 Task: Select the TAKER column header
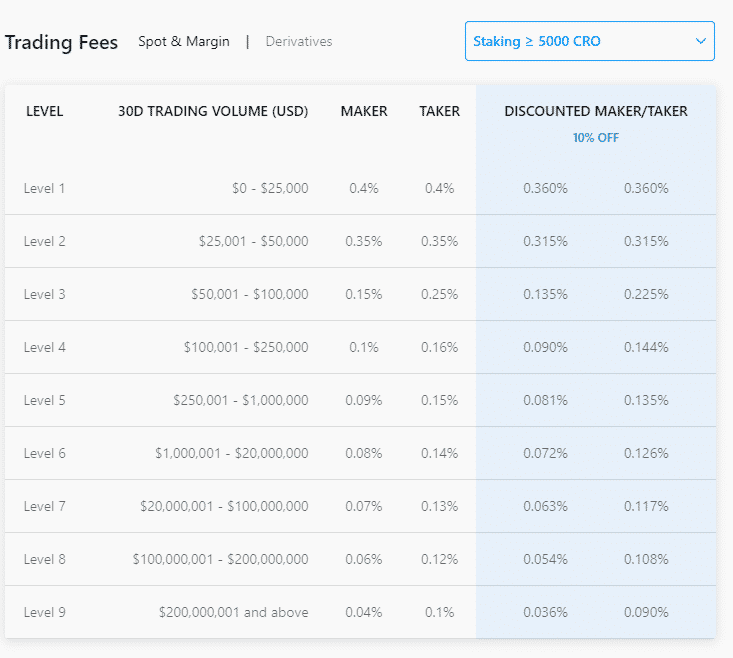coord(440,112)
